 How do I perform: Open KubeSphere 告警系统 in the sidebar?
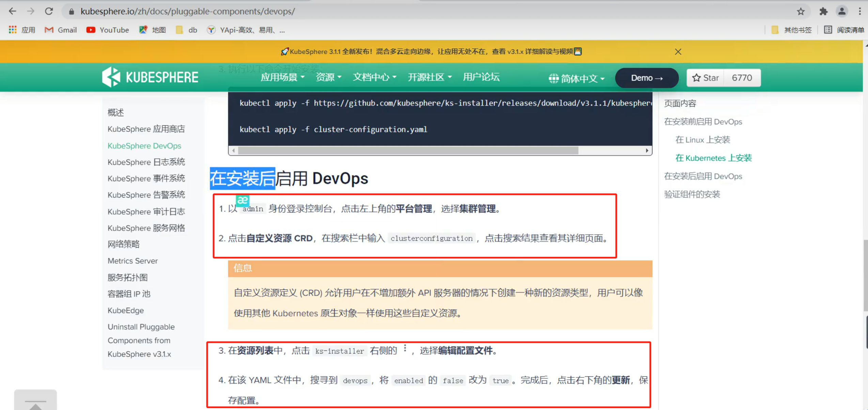[x=146, y=195]
